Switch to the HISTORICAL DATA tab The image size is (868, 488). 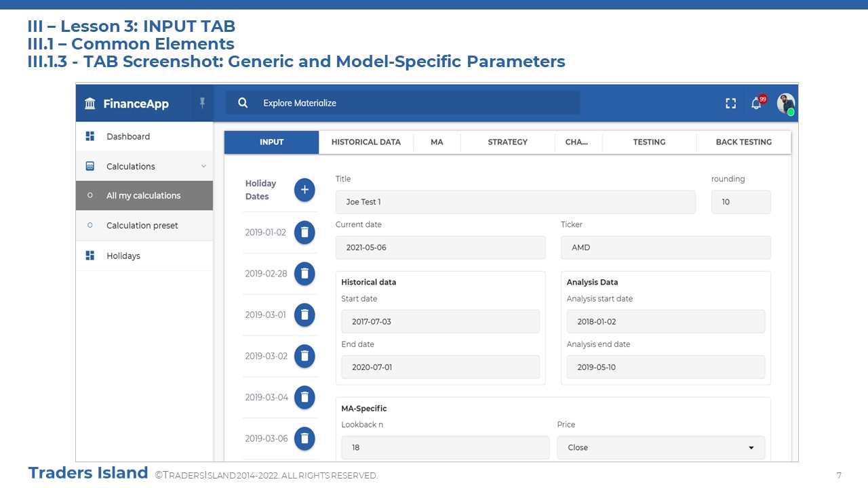point(366,142)
